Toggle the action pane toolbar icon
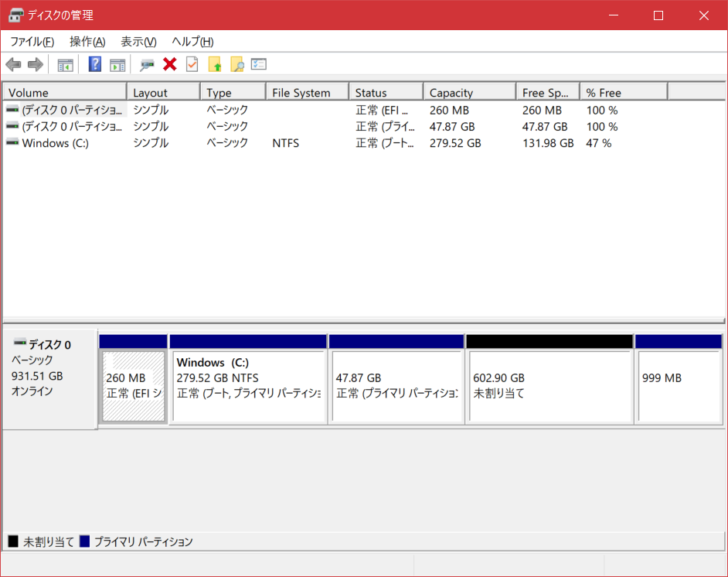This screenshot has width=728, height=577. 117,65
